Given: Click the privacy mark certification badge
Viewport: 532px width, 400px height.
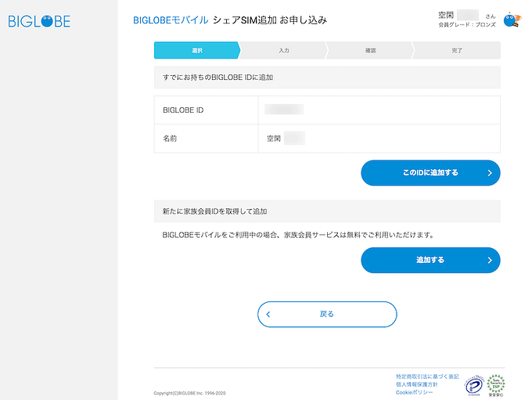Looking at the screenshot, I should (474, 385).
